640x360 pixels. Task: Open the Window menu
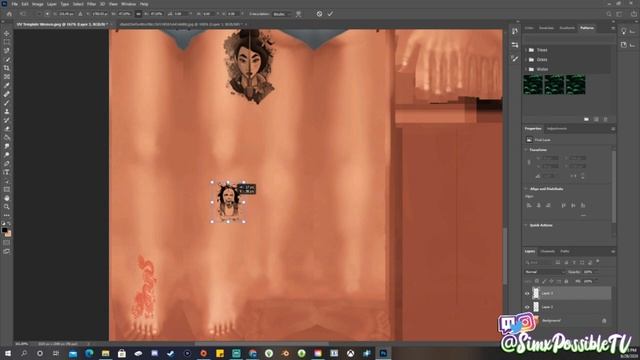pyautogui.click(x=128, y=4)
